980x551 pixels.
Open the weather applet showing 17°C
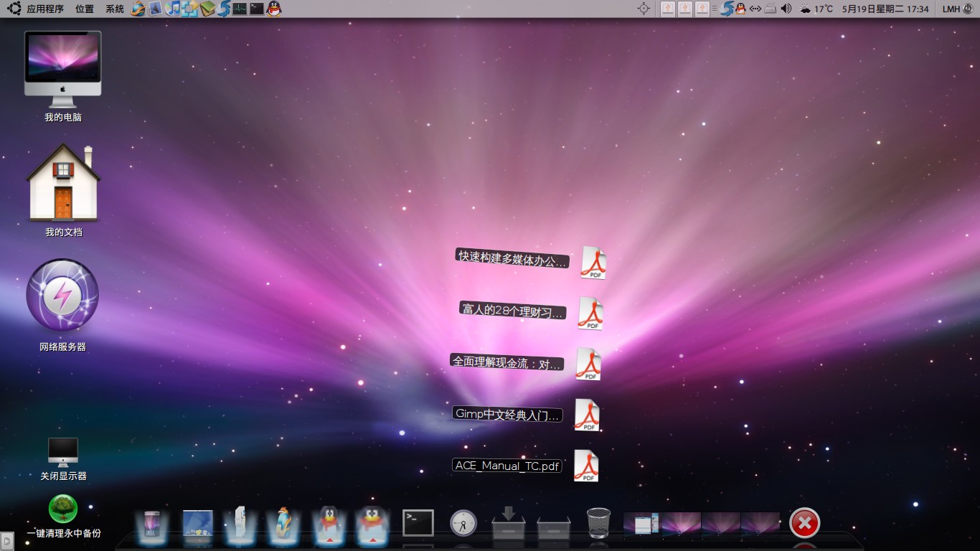coord(816,9)
